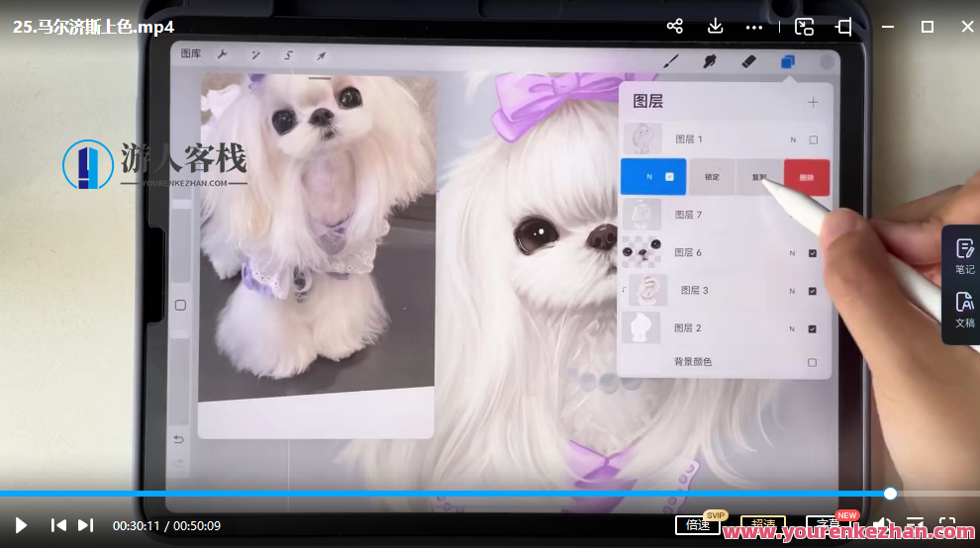This screenshot has width=980, height=548.
Task: Open the 文稿 transcript side panel
Action: pos(964,310)
